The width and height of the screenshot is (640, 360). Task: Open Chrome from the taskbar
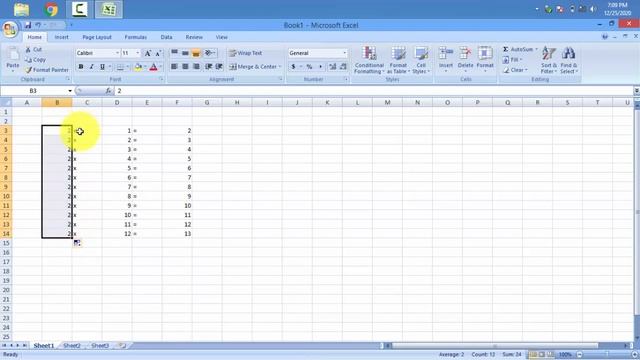click(51, 9)
